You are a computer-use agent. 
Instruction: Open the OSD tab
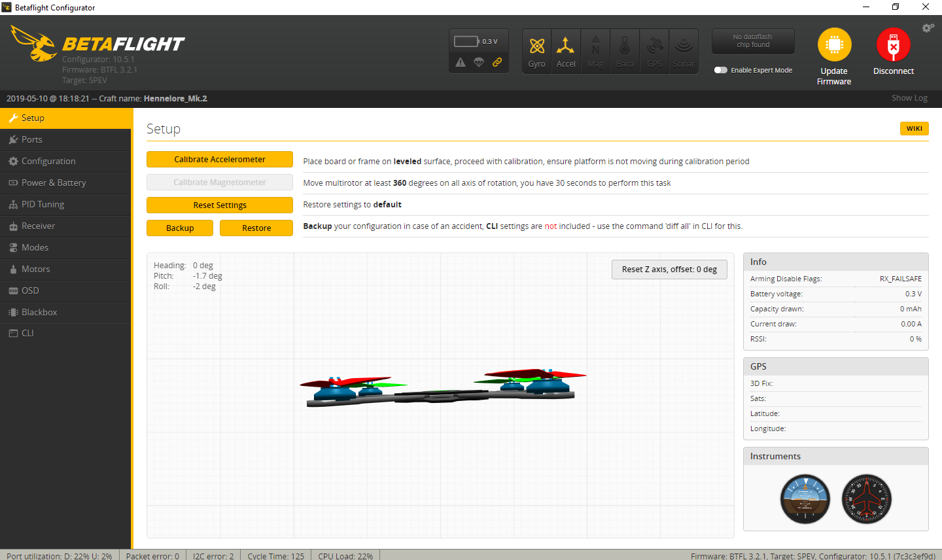[65, 290]
